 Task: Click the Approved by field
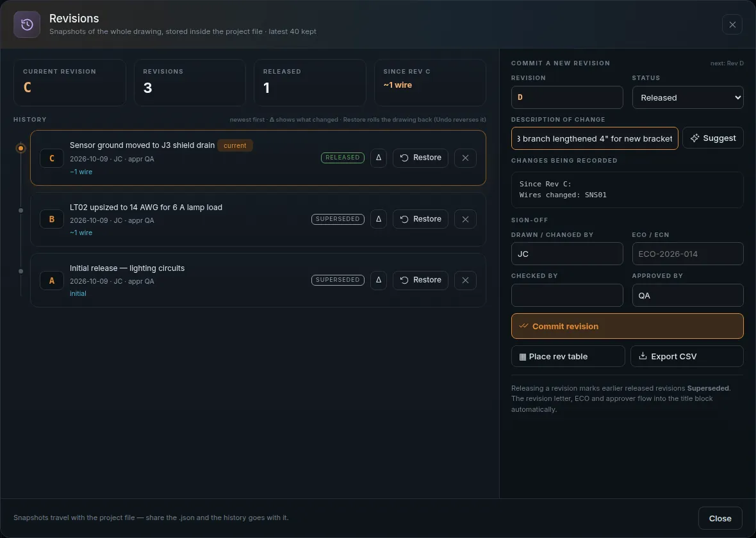687,295
